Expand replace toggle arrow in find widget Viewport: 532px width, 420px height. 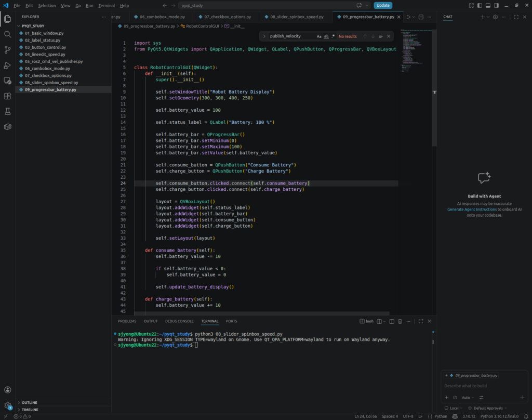[x=264, y=36]
